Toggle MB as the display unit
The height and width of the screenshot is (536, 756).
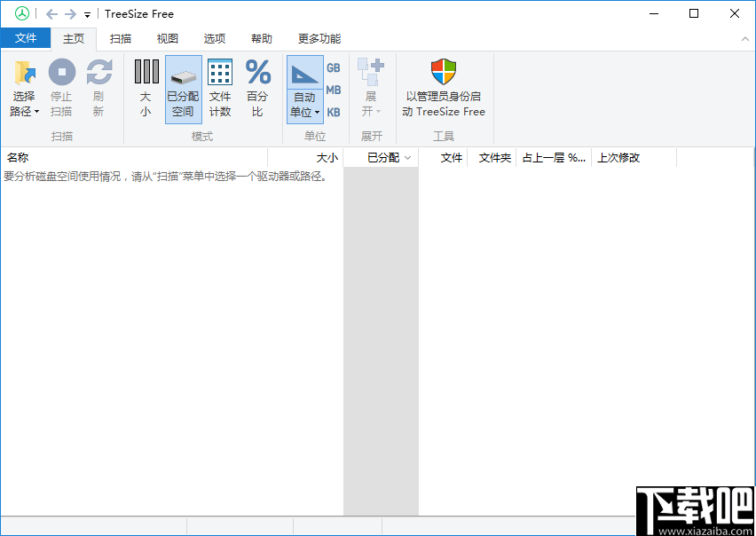tap(333, 89)
